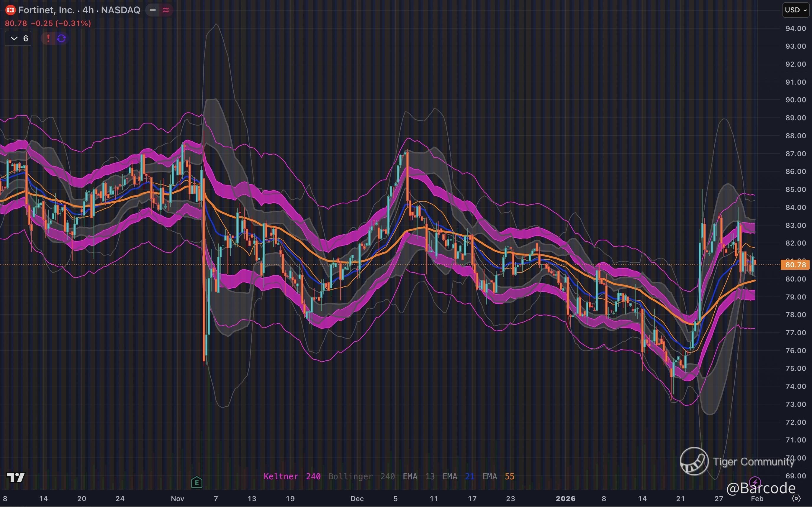Click the purple refresh sync icon
Image resolution: width=812 pixels, height=507 pixels.
click(x=61, y=39)
